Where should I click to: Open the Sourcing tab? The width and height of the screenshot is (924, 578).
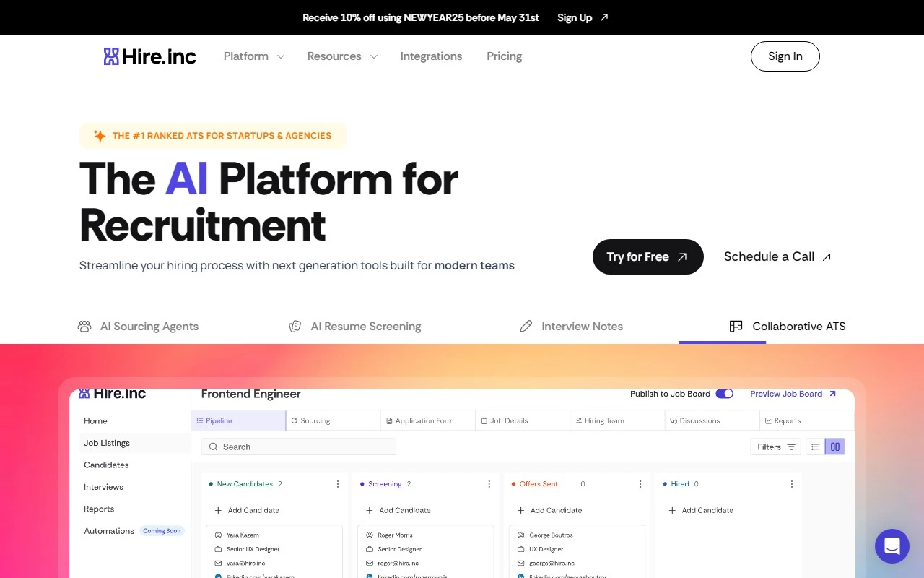pyautogui.click(x=333, y=420)
